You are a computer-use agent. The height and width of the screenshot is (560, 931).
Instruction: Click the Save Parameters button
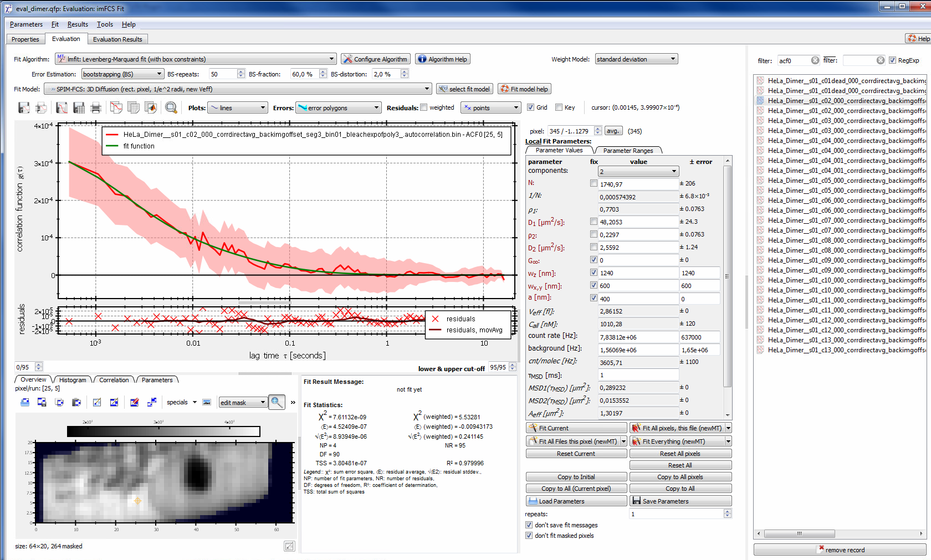pyautogui.click(x=681, y=501)
